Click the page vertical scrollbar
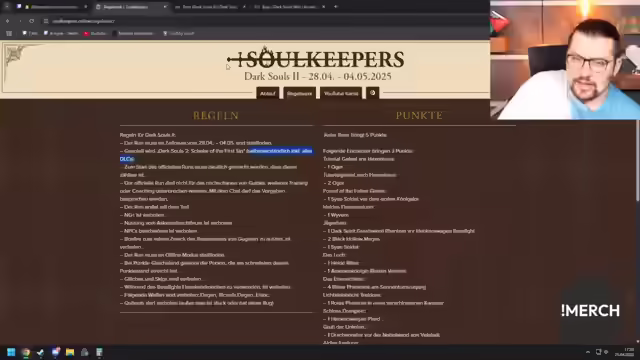Image resolution: width=640 pixels, height=360 pixels. point(638,160)
